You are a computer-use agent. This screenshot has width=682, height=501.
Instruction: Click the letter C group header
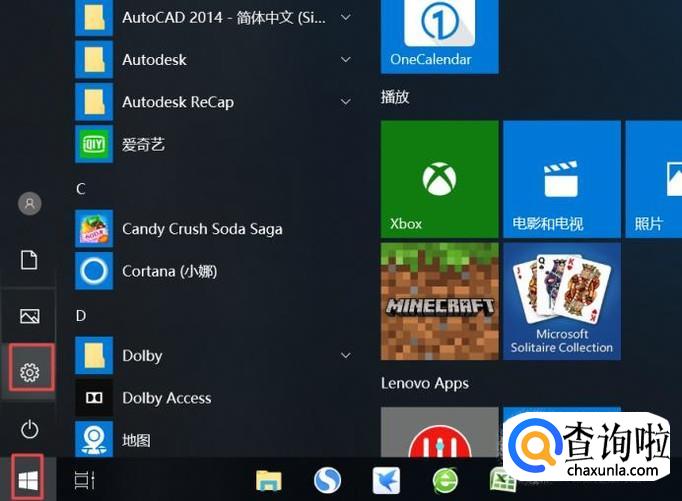pyautogui.click(x=81, y=189)
